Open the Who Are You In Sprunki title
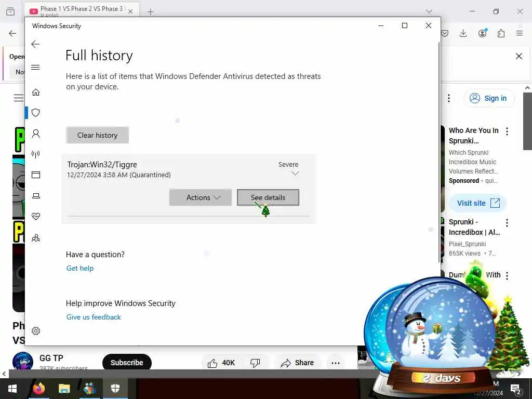Screen dimensions: 532x399 (x=474, y=136)
